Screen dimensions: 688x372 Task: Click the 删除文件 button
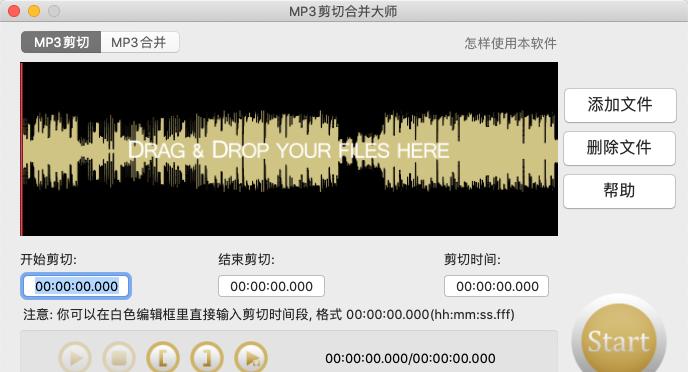click(620, 148)
